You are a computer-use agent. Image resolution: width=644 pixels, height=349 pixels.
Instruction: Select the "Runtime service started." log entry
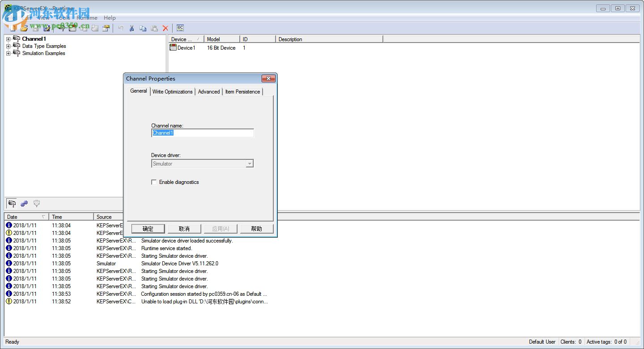pyautogui.click(x=166, y=248)
